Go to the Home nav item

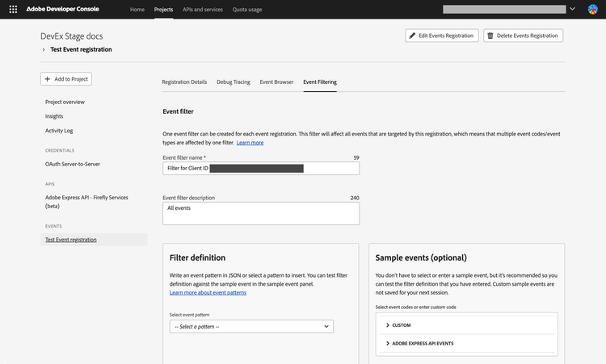coord(137,9)
